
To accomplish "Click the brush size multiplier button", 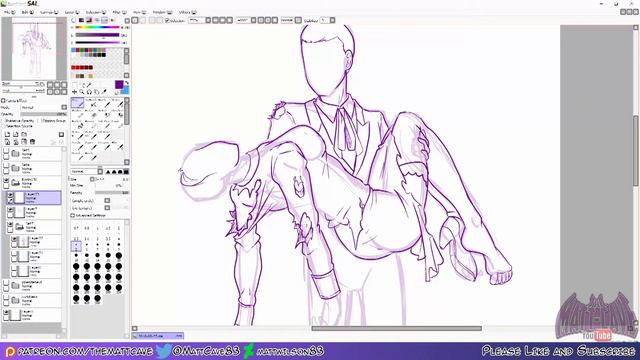I will coord(92,179).
